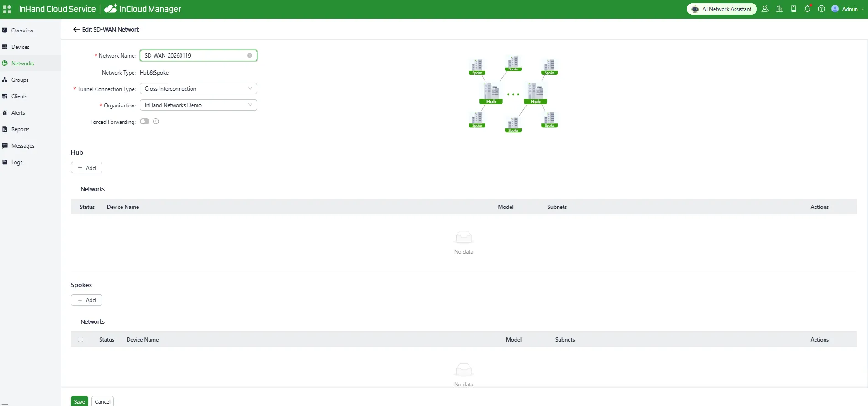Clear the Network Name field with the x icon

coord(250,56)
